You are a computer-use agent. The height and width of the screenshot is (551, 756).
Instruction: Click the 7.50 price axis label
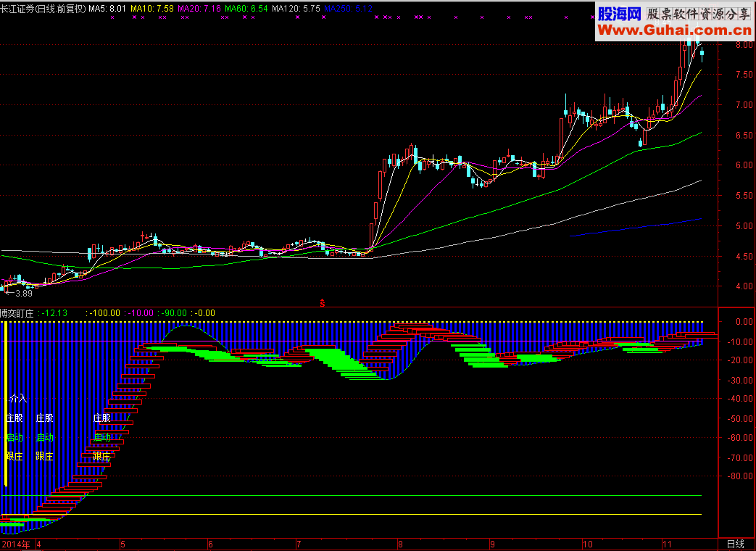pyautogui.click(x=744, y=75)
